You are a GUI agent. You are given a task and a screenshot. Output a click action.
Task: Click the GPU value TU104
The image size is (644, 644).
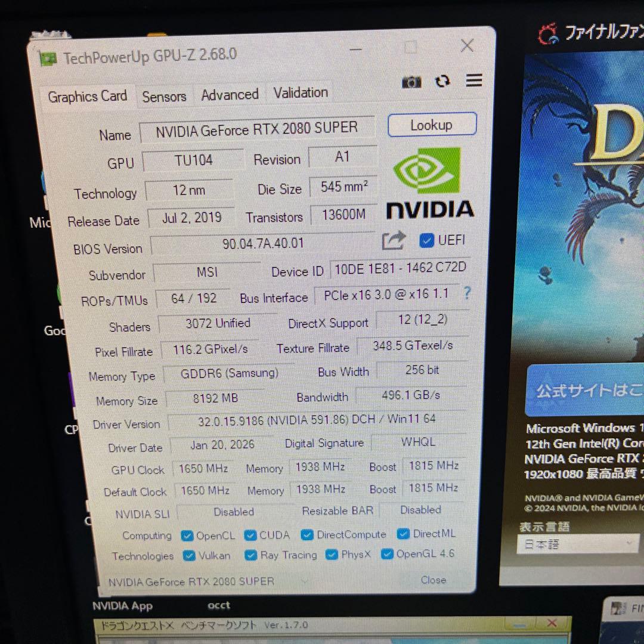click(193, 160)
